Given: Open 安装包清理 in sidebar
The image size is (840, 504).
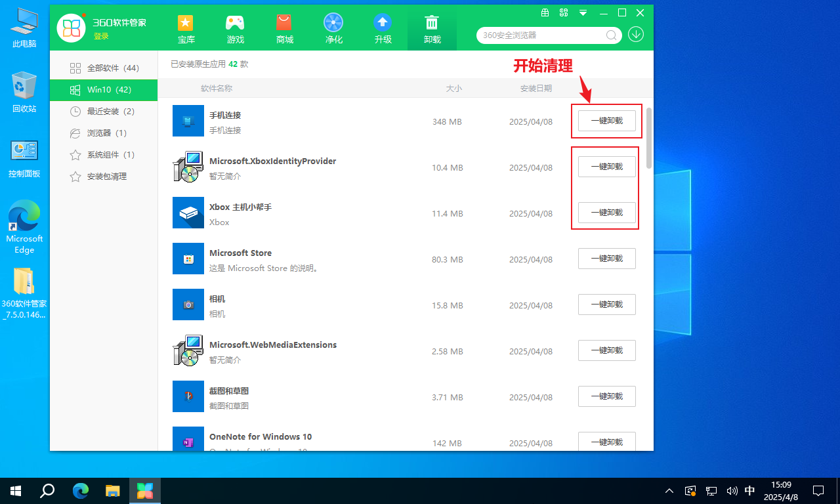Looking at the screenshot, I should [x=104, y=177].
